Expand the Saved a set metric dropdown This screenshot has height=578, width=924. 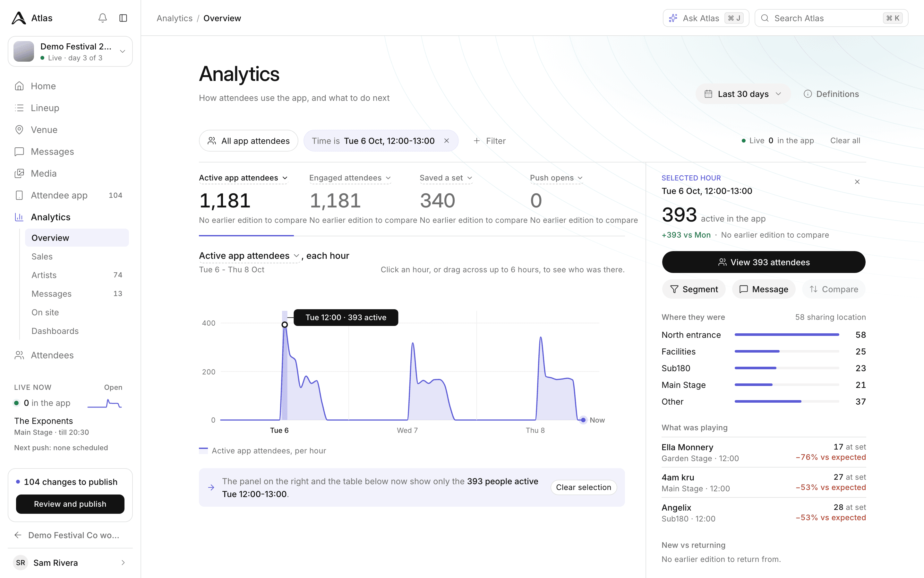(x=446, y=178)
